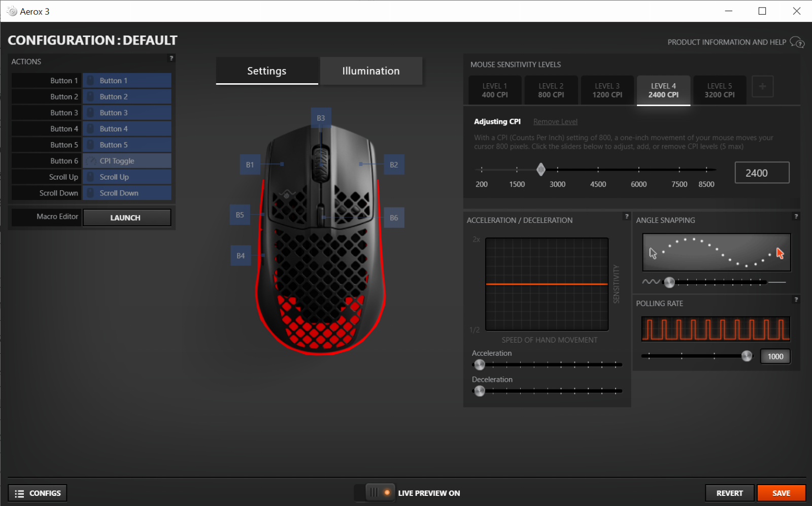Select Level 3 1200 CPI tab
Screen dimensions: 812x506
pos(607,90)
